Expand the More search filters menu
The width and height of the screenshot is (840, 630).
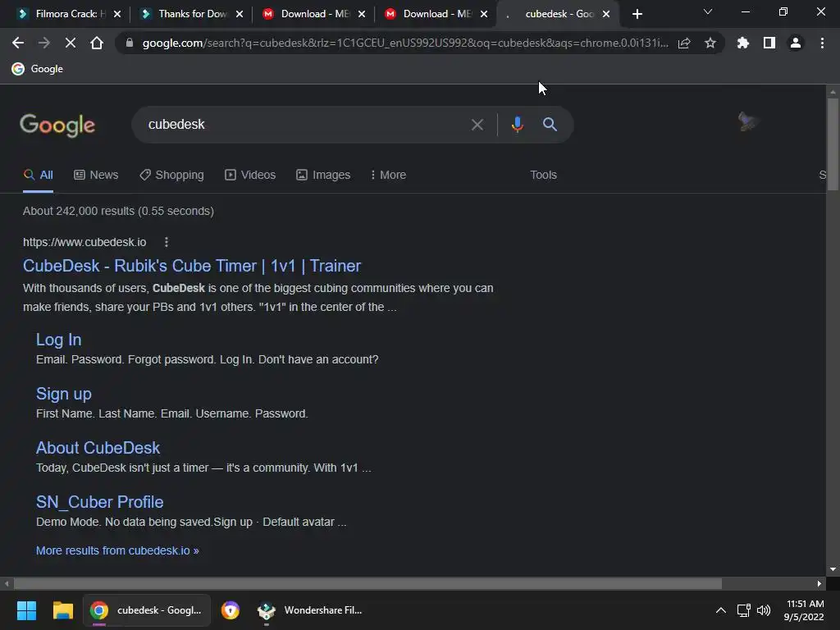(x=388, y=176)
